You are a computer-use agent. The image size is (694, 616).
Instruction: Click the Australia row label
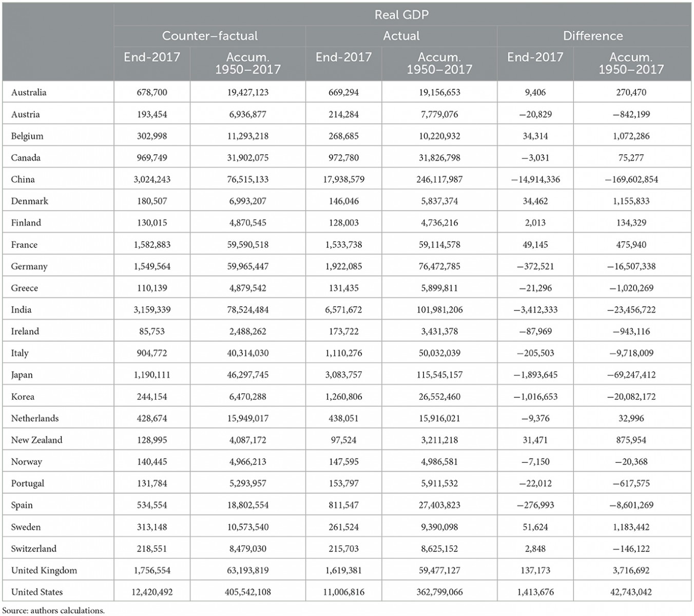pos(29,92)
